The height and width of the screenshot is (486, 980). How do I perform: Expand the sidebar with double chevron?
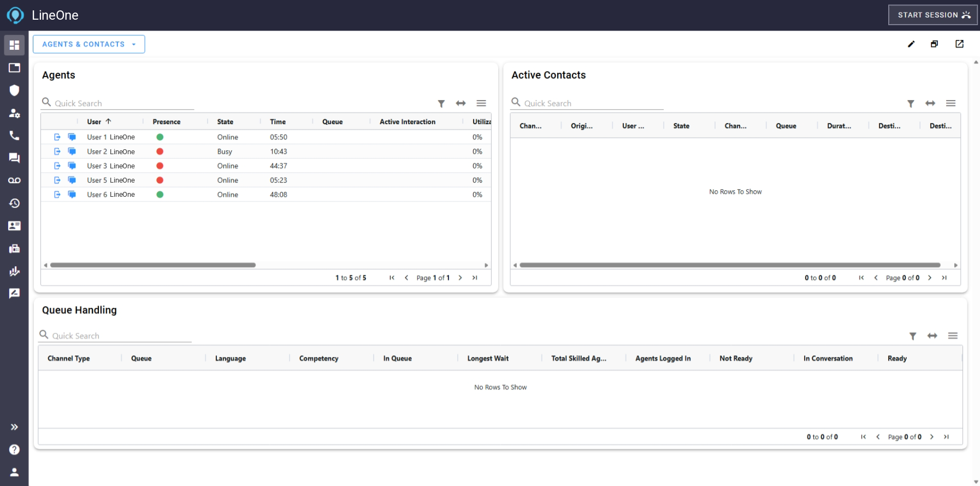pyautogui.click(x=14, y=427)
